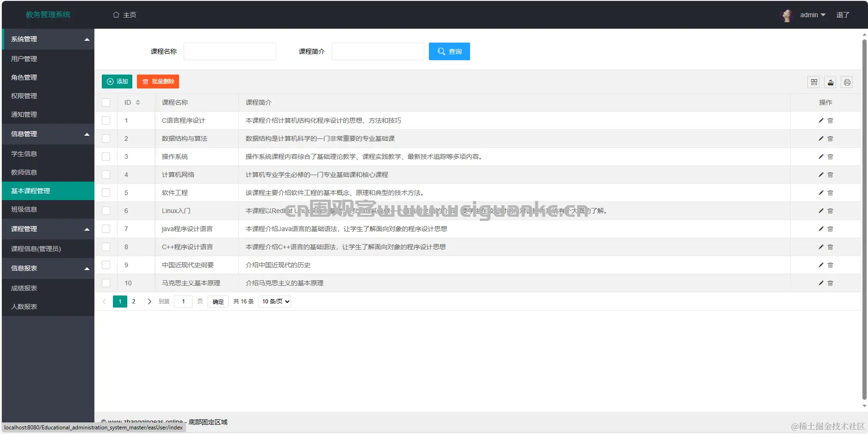Open the admin user dropdown

click(x=813, y=15)
